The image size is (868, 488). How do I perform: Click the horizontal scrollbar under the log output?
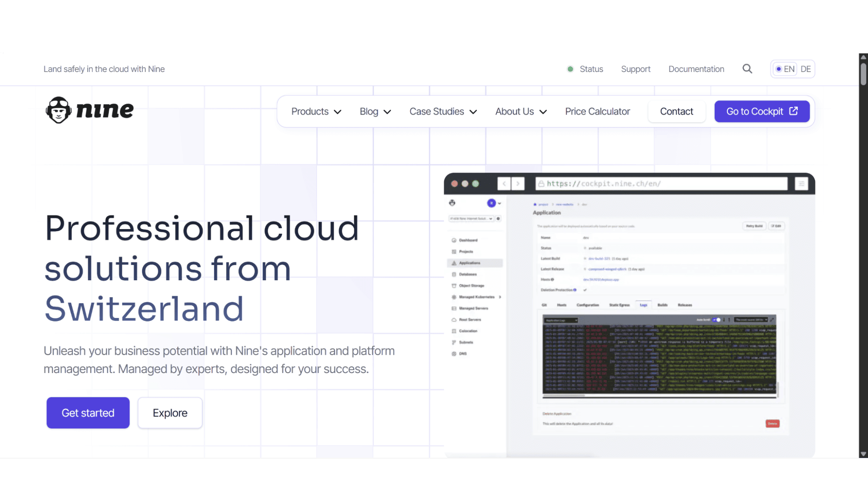(x=564, y=395)
